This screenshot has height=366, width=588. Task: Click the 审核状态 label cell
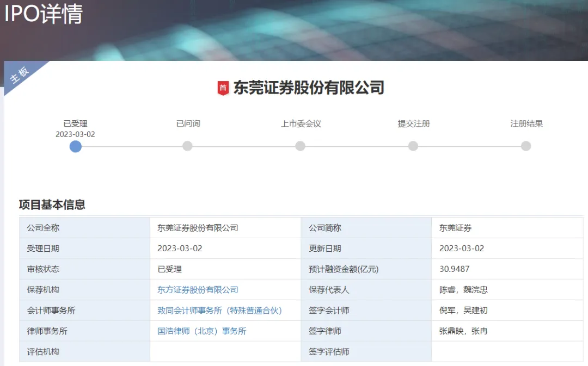pyautogui.click(x=85, y=269)
